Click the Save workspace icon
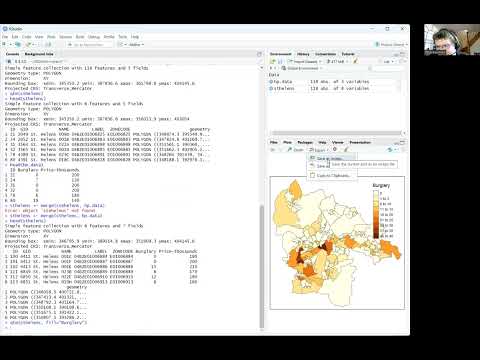The image size is (480, 360). click(x=280, y=61)
